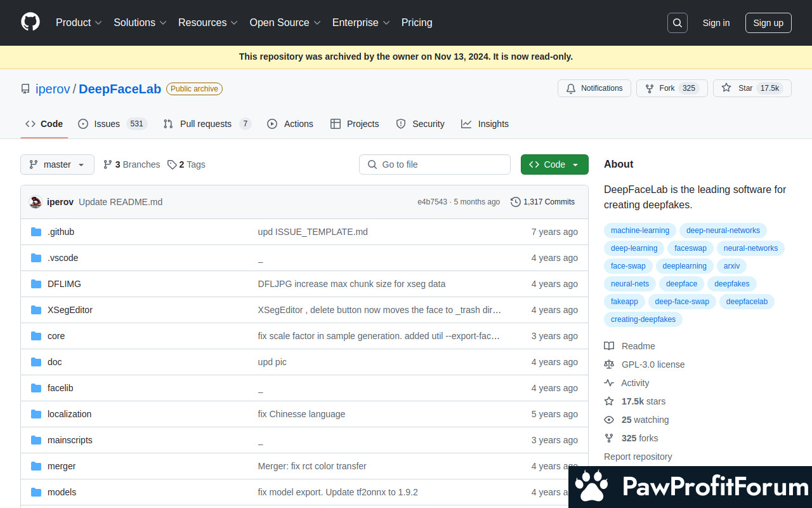Expand the Solutions menu
This screenshot has width=812, height=508.
pyautogui.click(x=140, y=22)
